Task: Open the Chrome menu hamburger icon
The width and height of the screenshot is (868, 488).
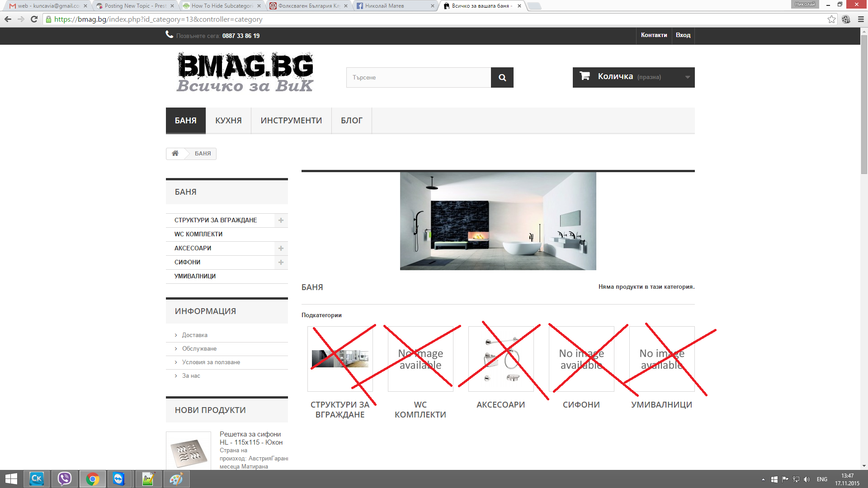Action: [861, 19]
